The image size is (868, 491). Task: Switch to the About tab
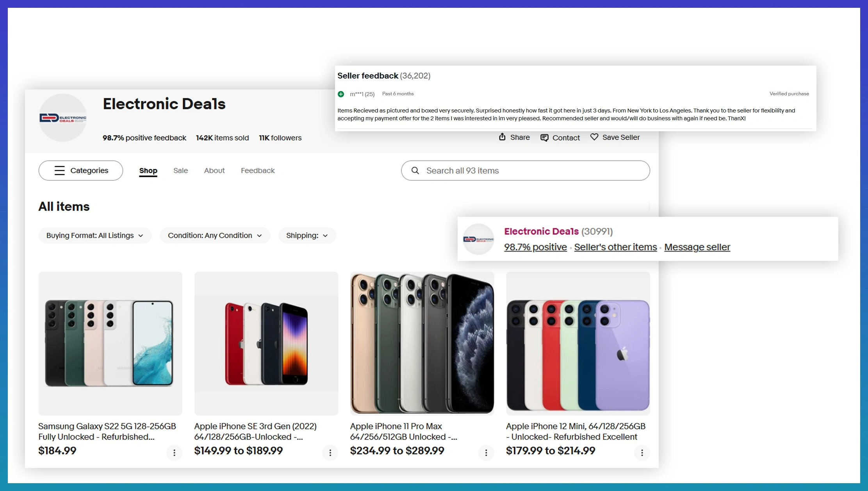tap(214, 171)
